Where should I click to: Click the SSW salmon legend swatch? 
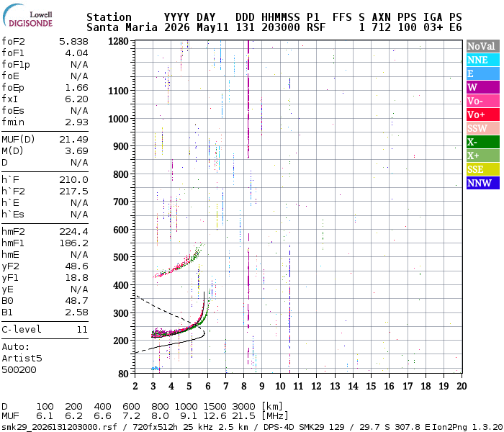click(x=483, y=128)
